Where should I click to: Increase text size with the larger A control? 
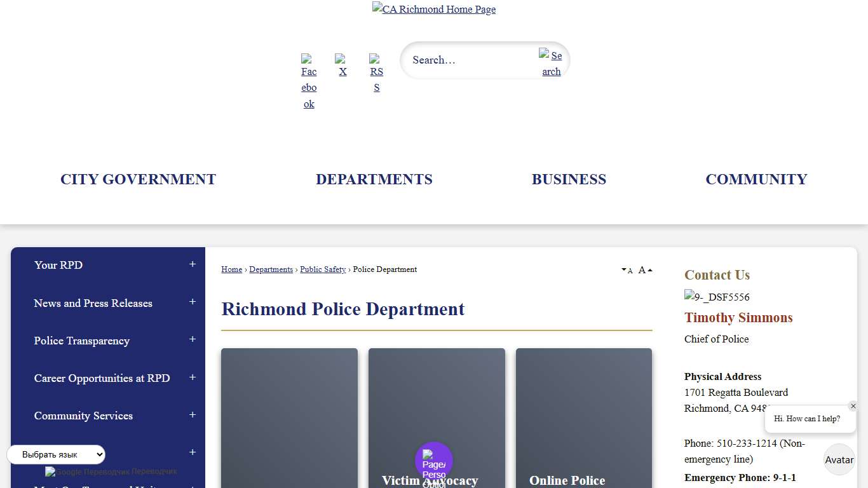click(643, 269)
